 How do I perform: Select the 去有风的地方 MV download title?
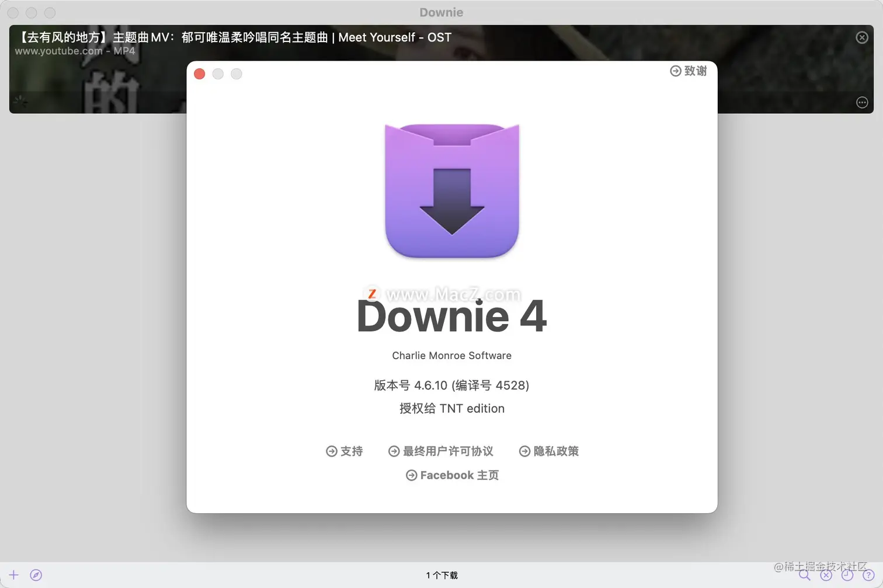point(233,37)
